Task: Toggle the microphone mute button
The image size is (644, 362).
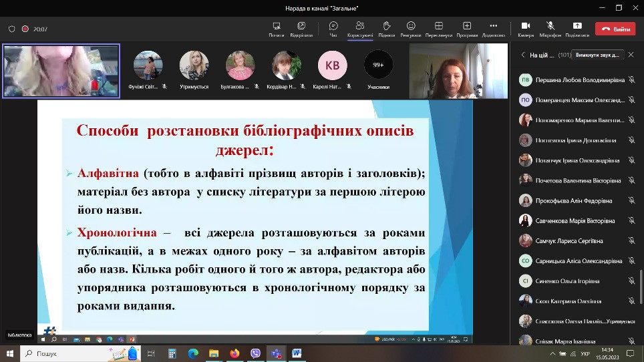Action: coord(550,28)
